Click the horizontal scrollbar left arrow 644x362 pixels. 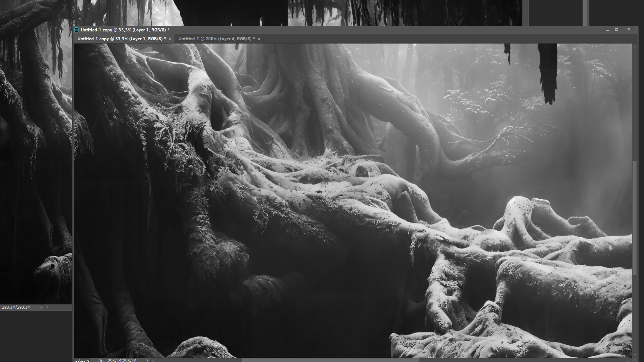pyautogui.click(x=153, y=360)
